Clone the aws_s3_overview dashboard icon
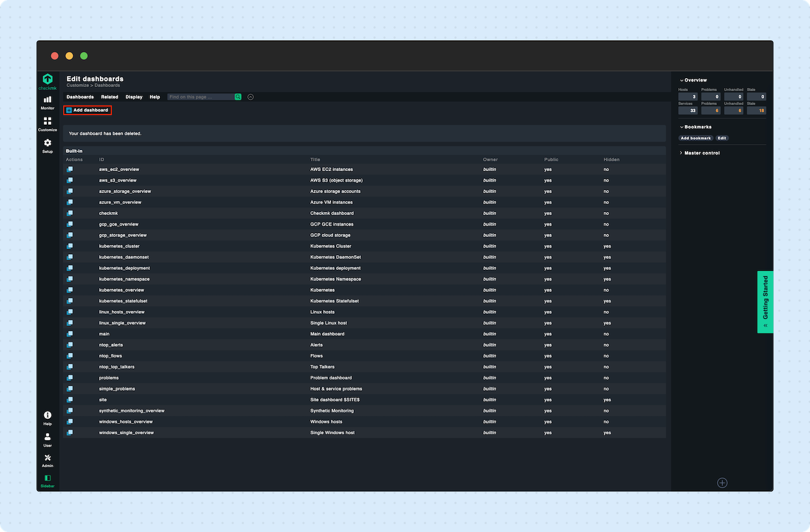Image resolution: width=810 pixels, height=532 pixels. click(70, 180)
